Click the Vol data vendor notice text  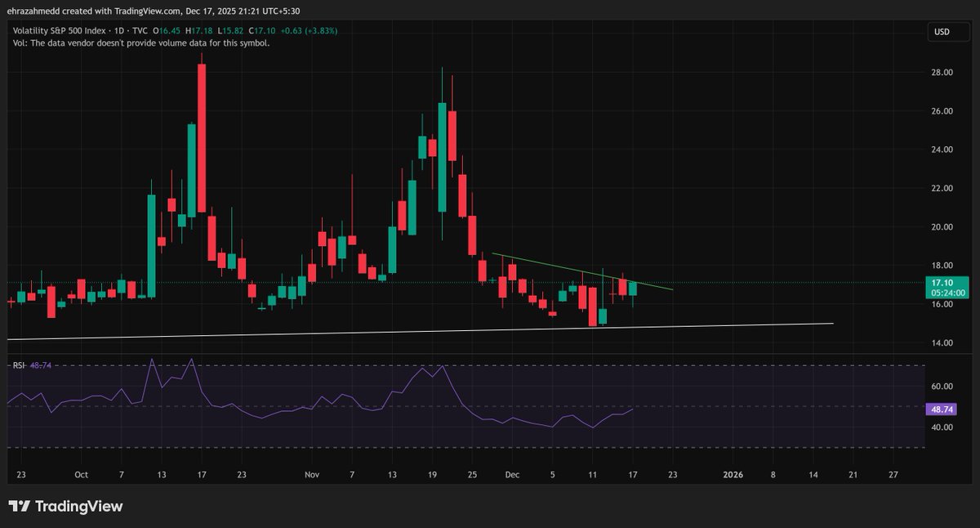(140, 43)
